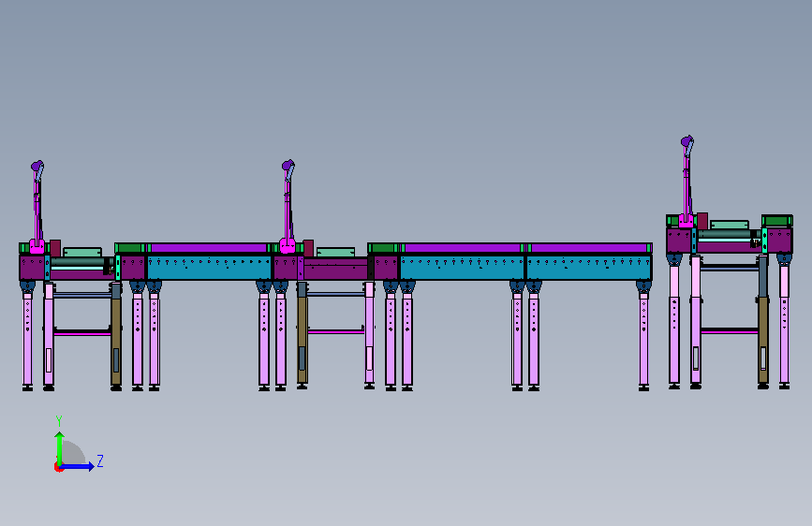
Task: Select the long teal side panel left of center
Action: (x=209, y=267)
